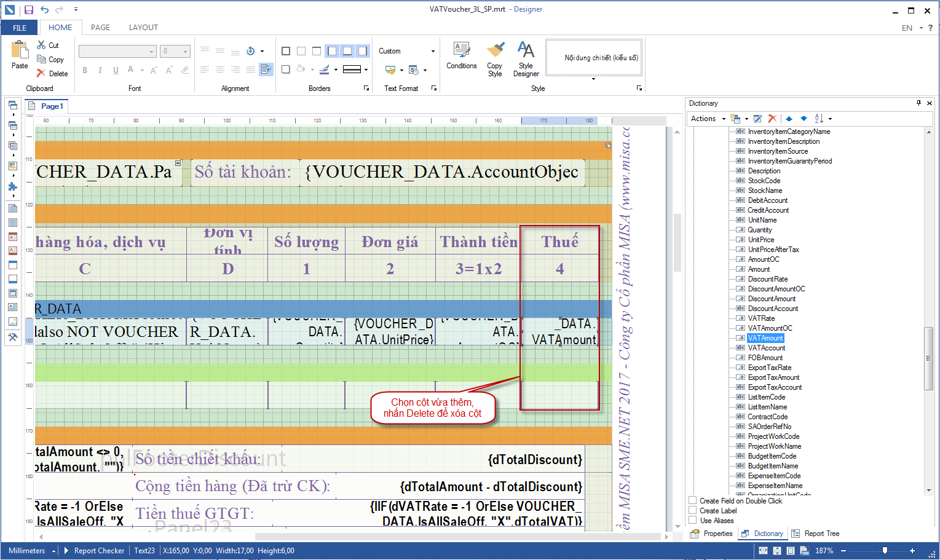940x560 pixels.
Task: Open the font name combo box
Action: coord(117,51)
